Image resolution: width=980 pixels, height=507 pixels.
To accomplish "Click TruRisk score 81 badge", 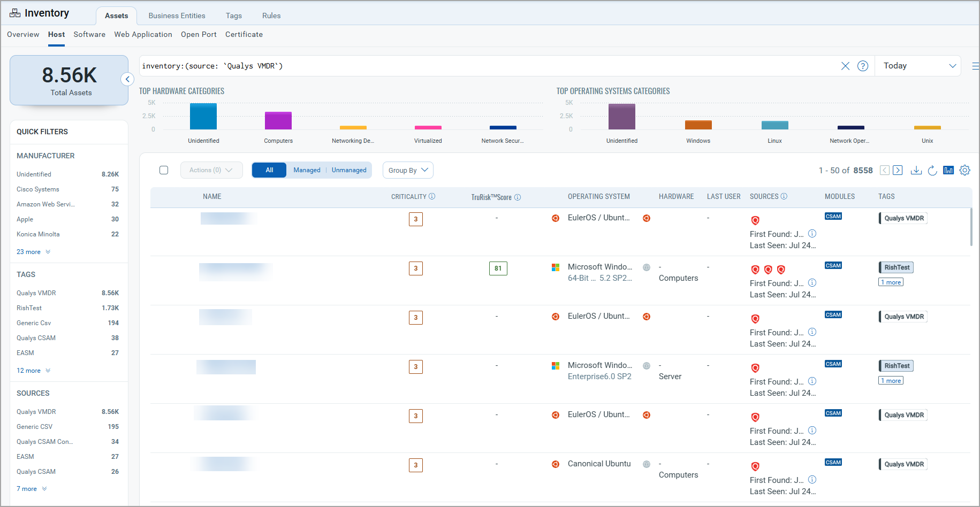I will (498, 268).
